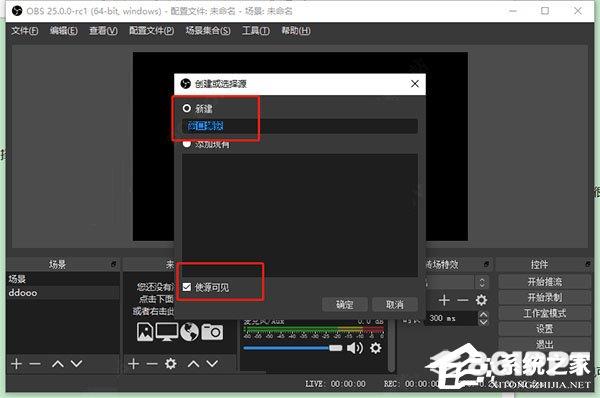This screenshot has width=600, height=398.
Task: Remove the source with minus icon
Action: 152,364
